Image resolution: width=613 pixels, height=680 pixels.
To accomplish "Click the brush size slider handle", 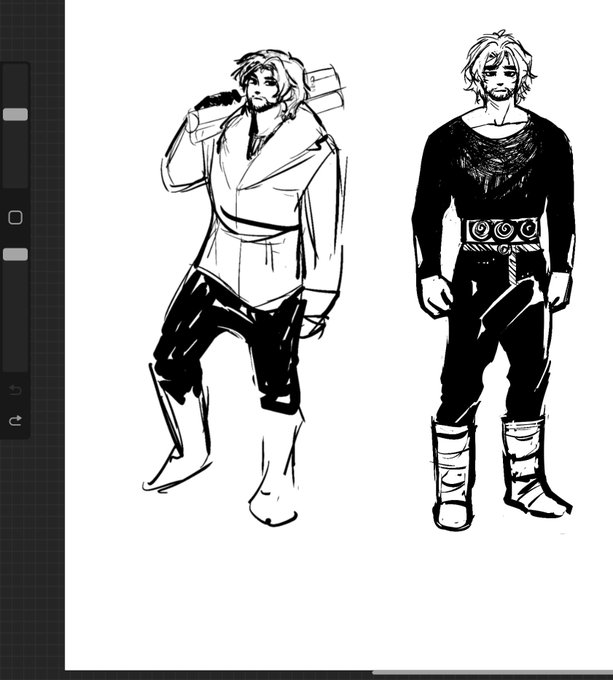I will (15, 114).
